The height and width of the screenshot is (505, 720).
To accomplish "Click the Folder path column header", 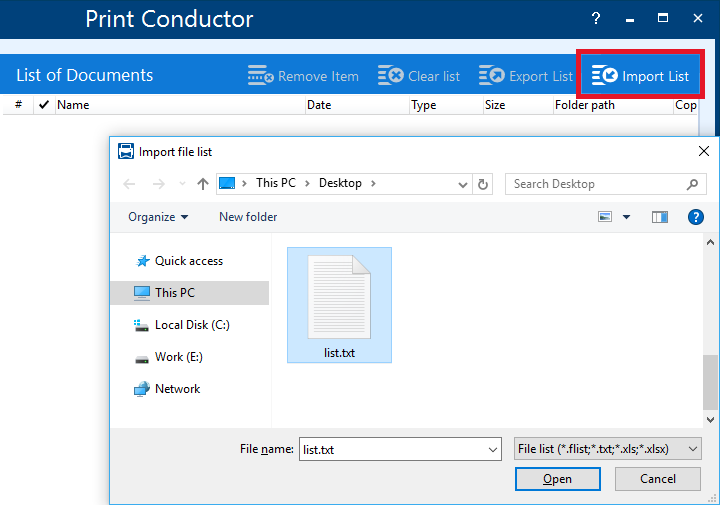I will (613, 105).
